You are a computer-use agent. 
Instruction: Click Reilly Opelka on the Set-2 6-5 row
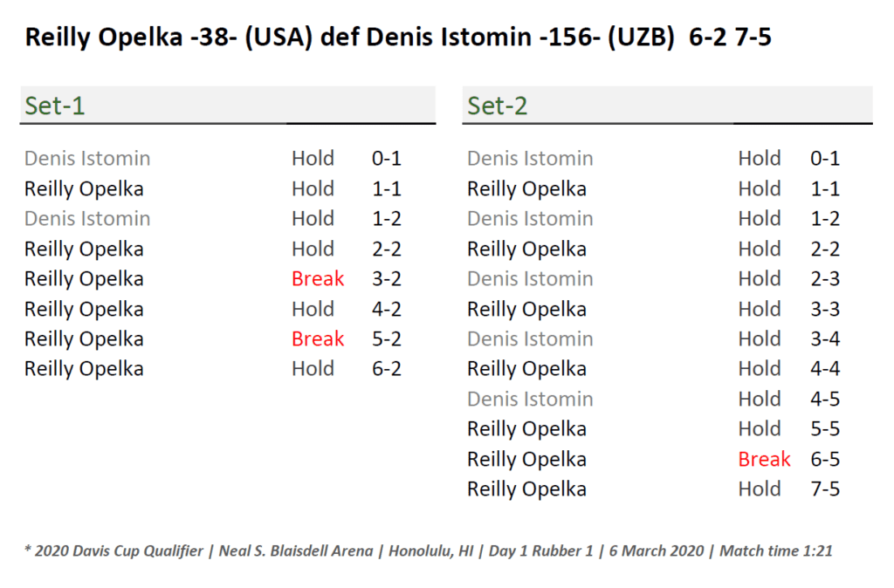(x=526, y=460)
